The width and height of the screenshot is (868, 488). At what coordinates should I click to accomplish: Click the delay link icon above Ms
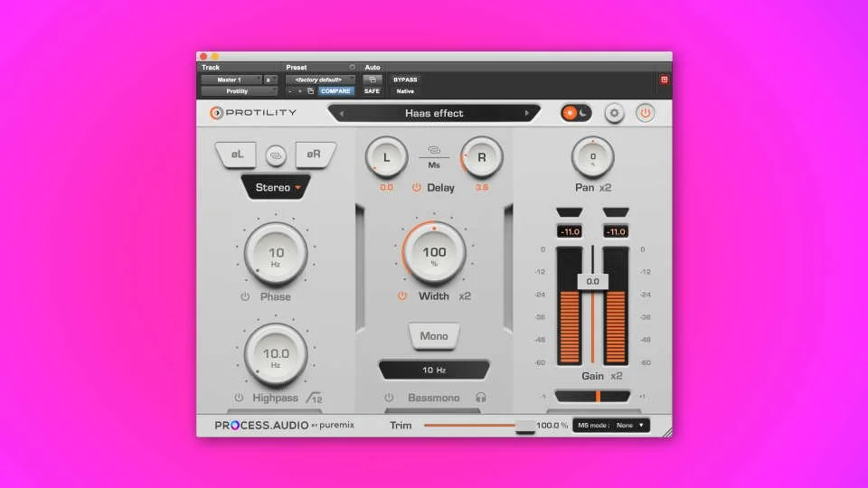tap(434, 150)
